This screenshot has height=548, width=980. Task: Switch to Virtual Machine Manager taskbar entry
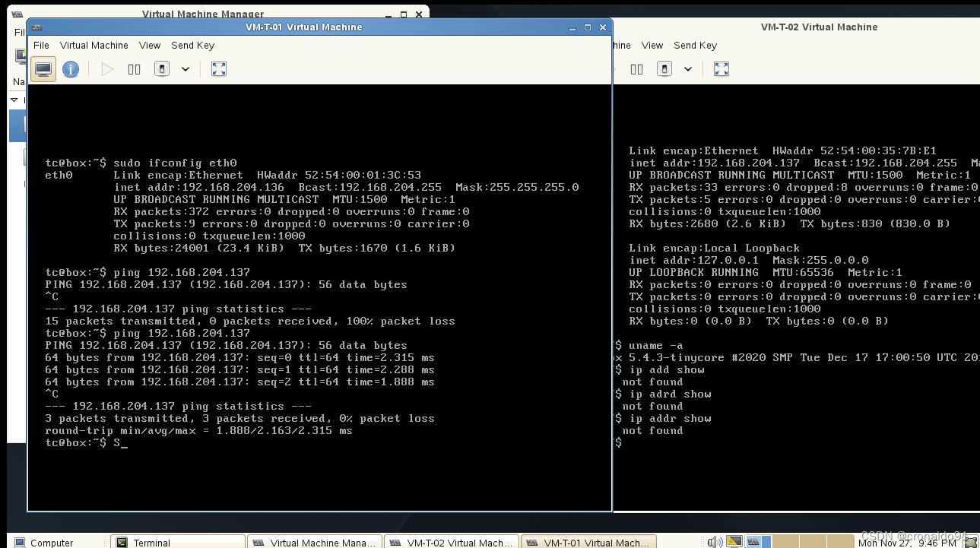coord(315,543)
